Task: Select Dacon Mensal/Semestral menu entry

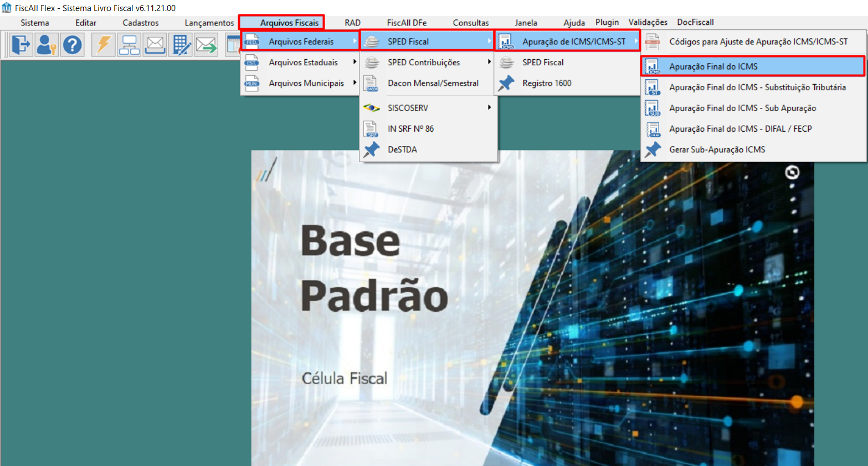Action: pos(427,83)
